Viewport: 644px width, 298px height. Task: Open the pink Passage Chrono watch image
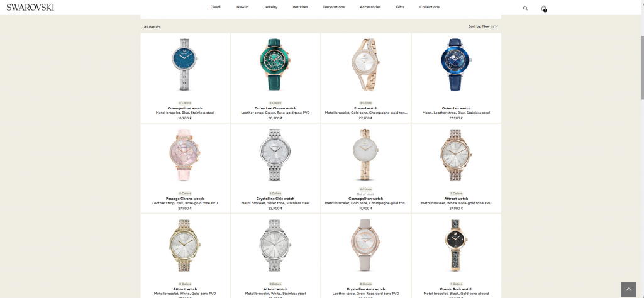[185, 155]
